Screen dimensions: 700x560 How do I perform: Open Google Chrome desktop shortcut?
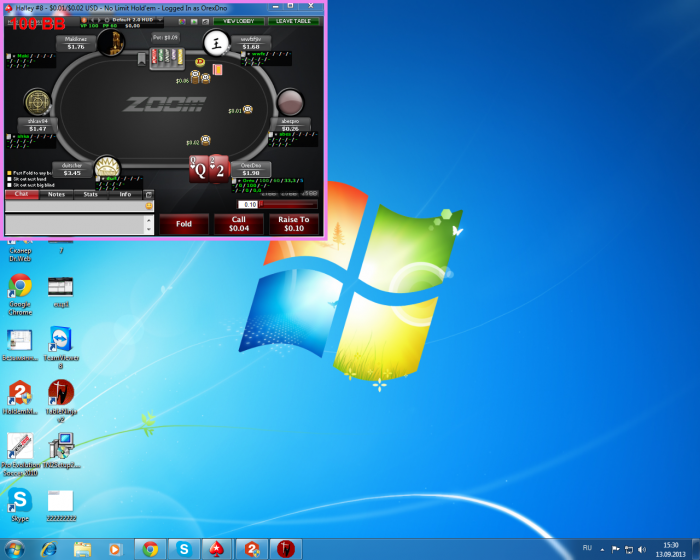tap(20, 286)
